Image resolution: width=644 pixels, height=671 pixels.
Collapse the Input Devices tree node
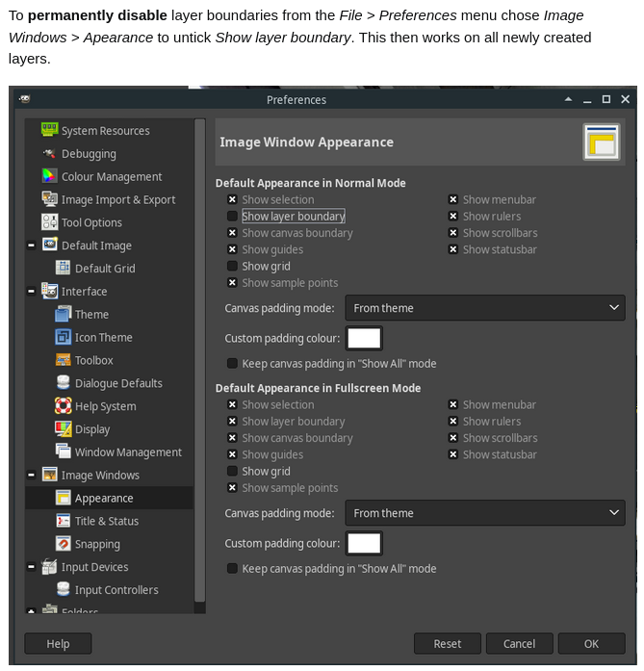31,567
